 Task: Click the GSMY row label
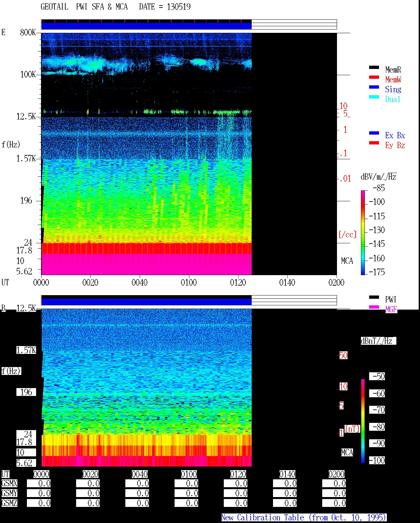(10, 493)
